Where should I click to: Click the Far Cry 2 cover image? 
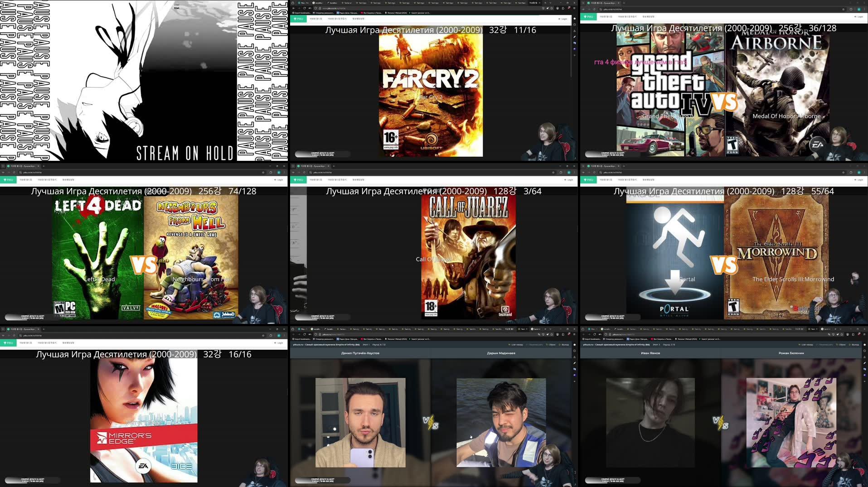point(431,95)
